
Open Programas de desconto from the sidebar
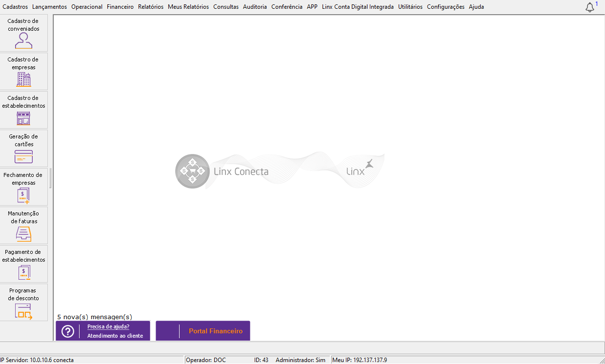[x=23, y=303]
